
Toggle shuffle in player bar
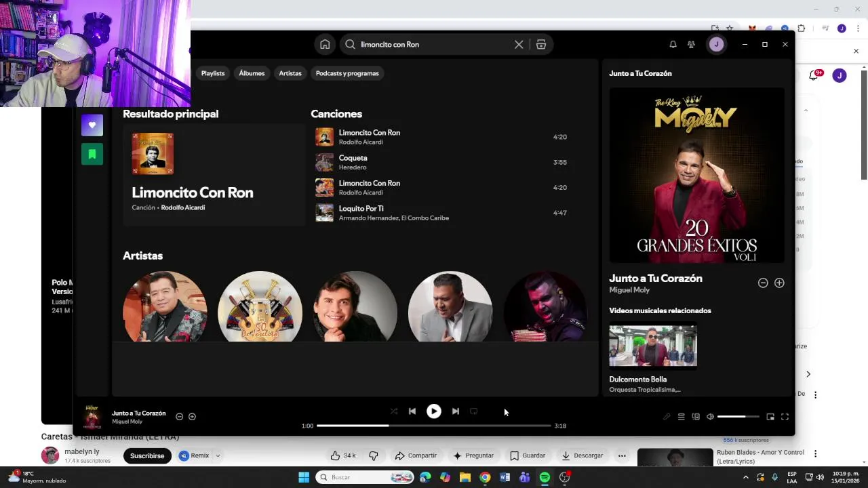[394, 411]
